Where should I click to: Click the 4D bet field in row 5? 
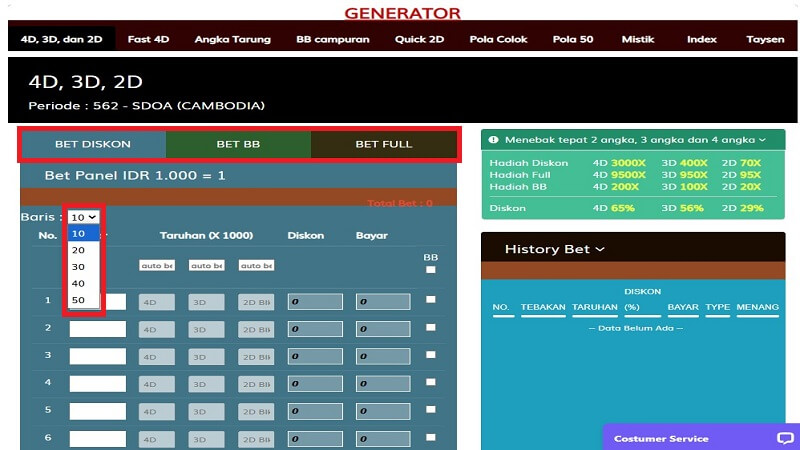(x=157, y=411)
